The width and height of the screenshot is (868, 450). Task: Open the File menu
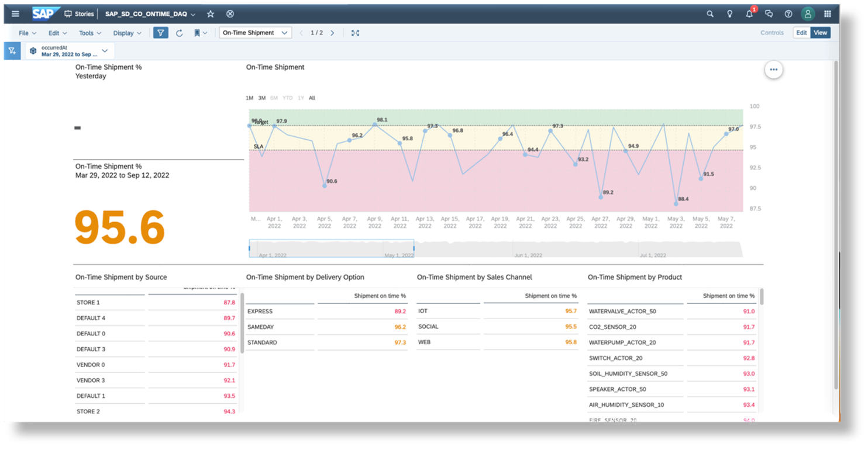pyautogui.click(x=27, y=33)
